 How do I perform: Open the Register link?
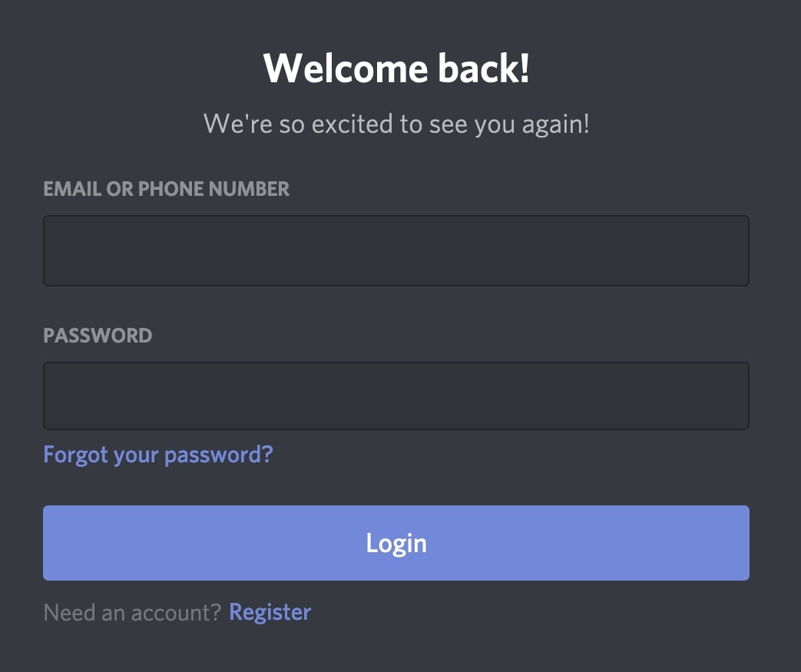tap(270, 612)
